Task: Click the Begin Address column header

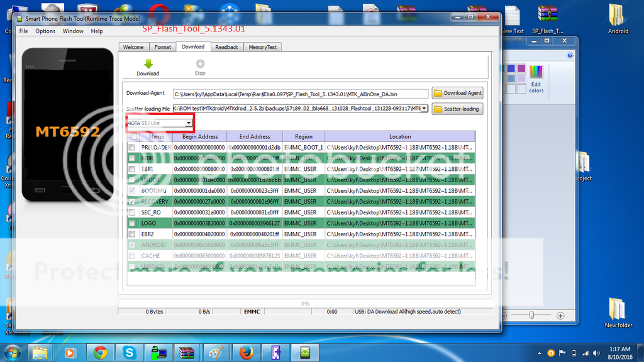Action: [x=199, y=136]
